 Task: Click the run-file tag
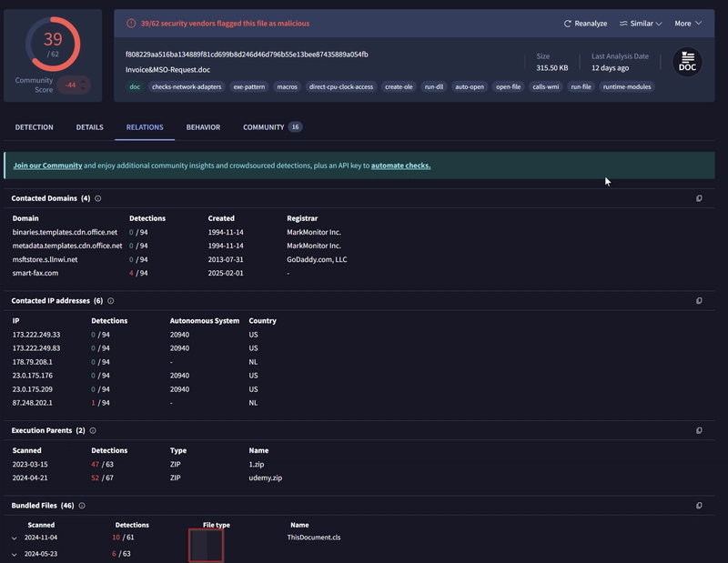[x=581, y=86]
